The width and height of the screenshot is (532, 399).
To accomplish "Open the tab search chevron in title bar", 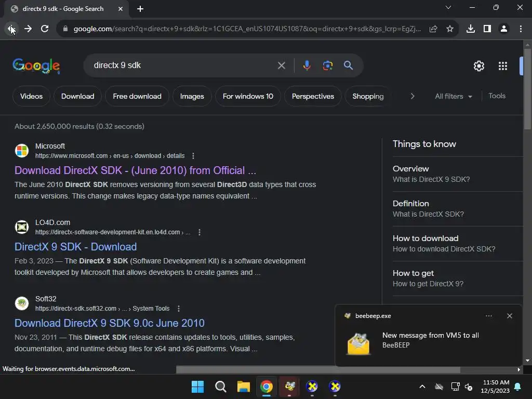I will pyautogui.click(x=448, y=7).
